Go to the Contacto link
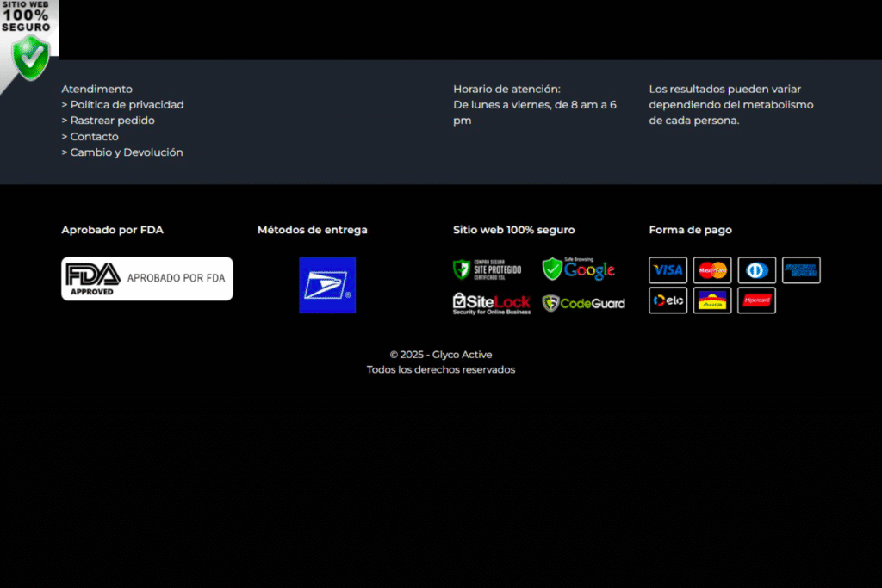The image size is (882, 588). point(90,137)
